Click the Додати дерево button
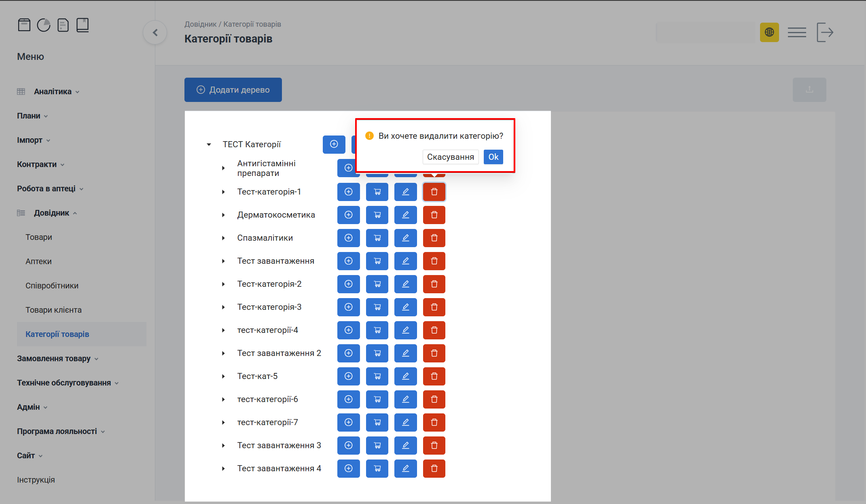Screen dimensions: 866x504 click(x=233, y=90)
